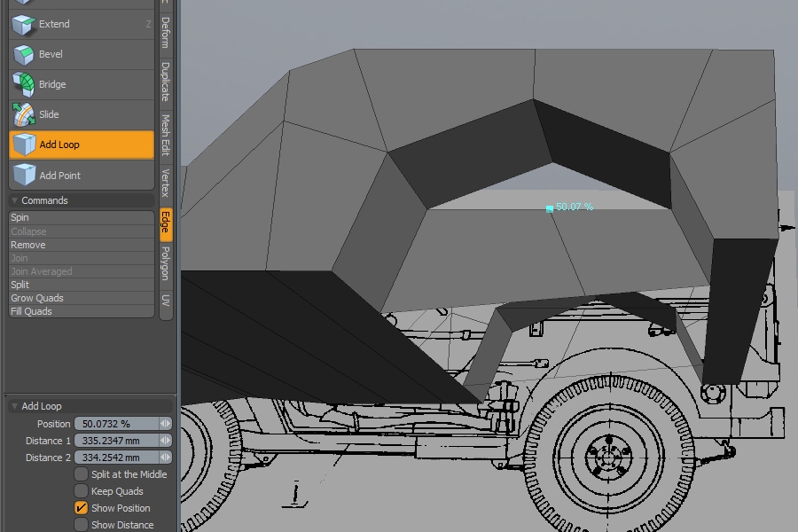Run the Remove command
This screenshot has width=798, height=532.
[x=82, y=245]
